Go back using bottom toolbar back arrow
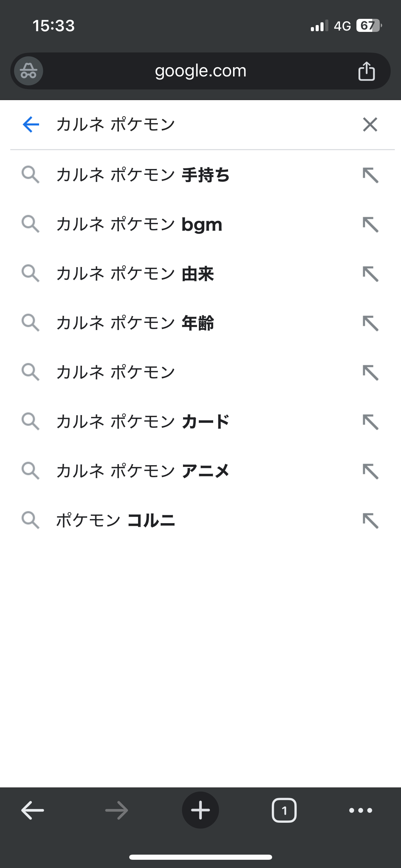401x868 pixels. 33,810
